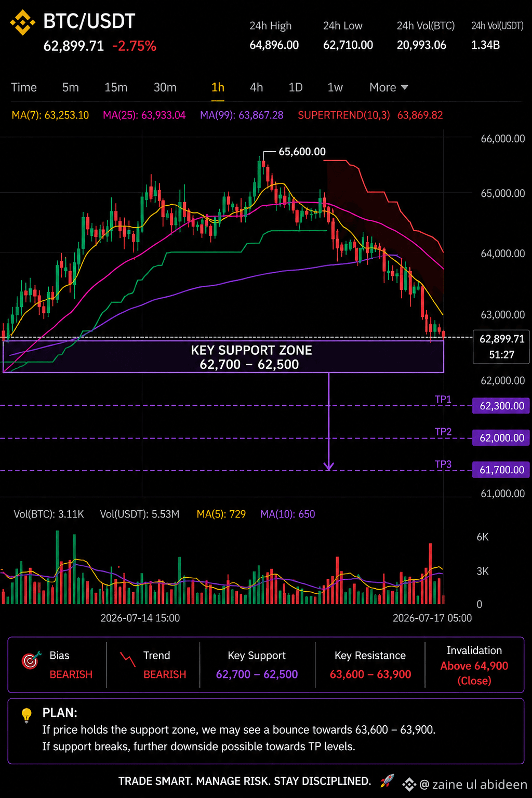Click the 2026-07-14 15:00 date label

pyautogui.click(x=140, y=618)
